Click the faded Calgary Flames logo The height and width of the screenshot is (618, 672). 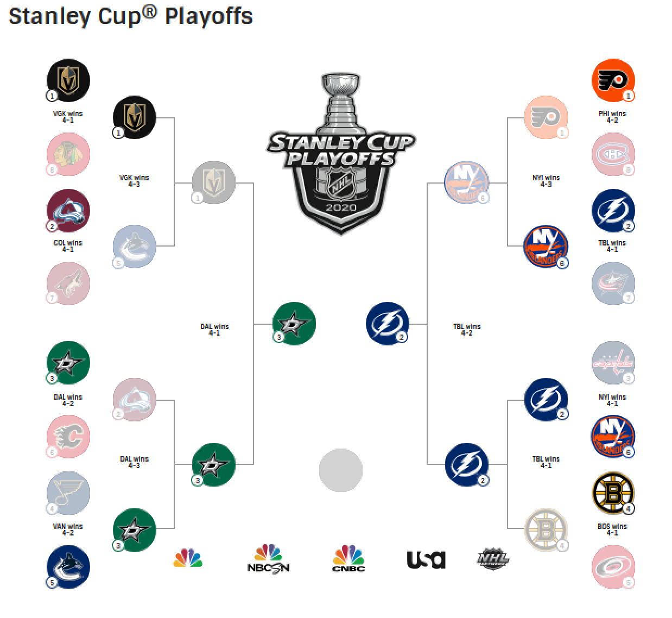pyautogui.click(x=68, y=437)
